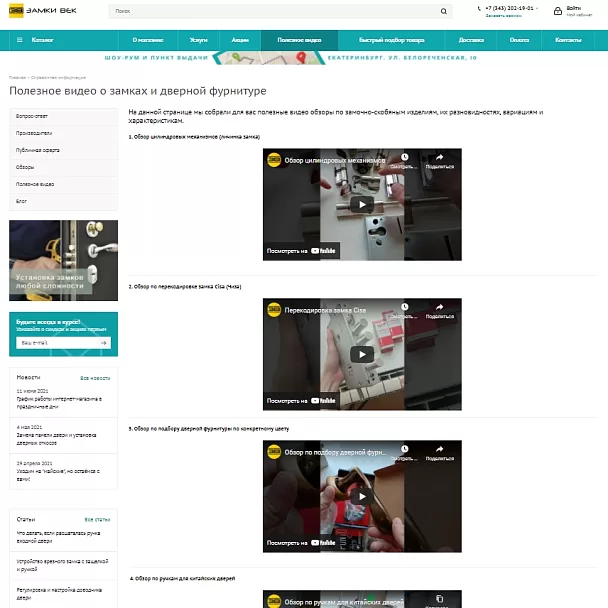Open 11 июня 2021 news item

click(59, 402)
